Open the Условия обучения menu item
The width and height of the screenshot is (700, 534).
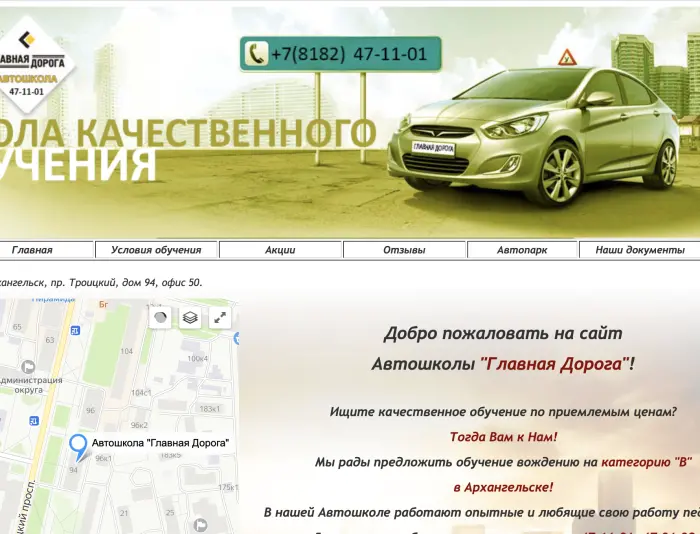[156, 250]
